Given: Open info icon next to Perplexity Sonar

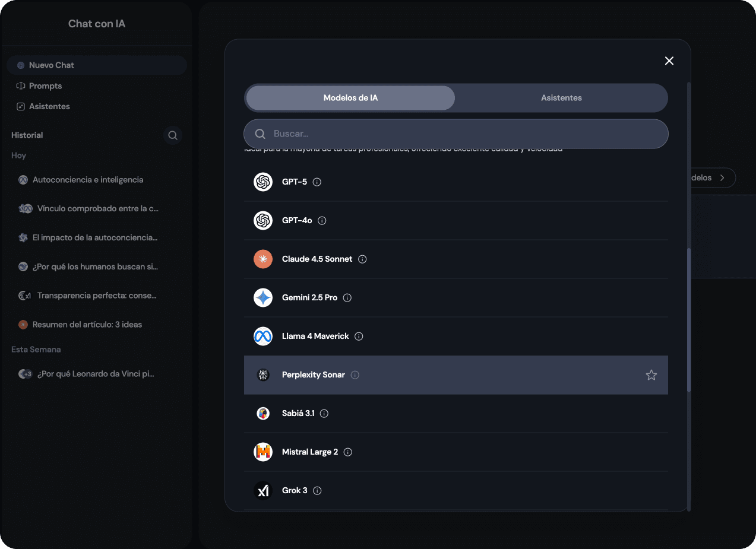Looking at the screenshot, I should pyautogui.click(x=355, y=375).
